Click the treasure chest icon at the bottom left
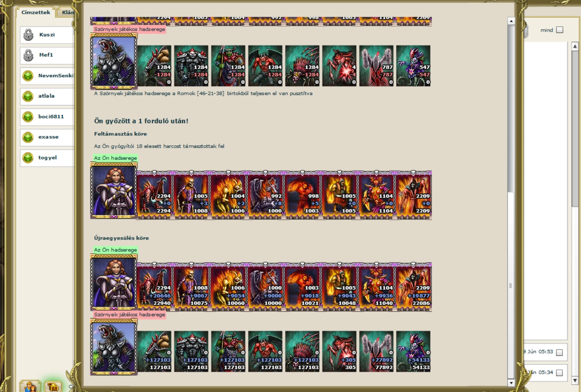581x392 pixels. point(53,386)
